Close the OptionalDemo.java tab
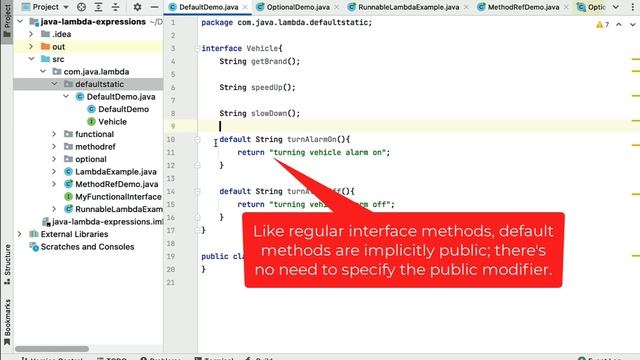The width and height of the screenshot is (640, 360). (336, 7)
